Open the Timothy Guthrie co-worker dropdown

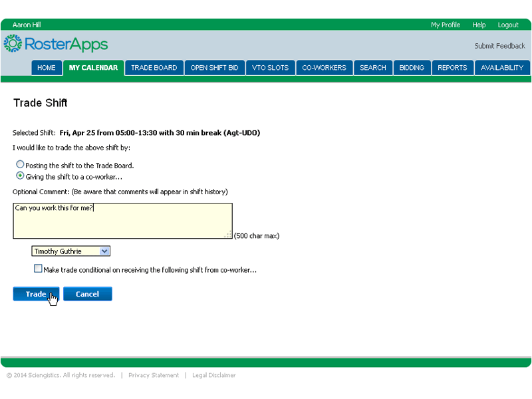pyautogui.click(x=71, y=251)
